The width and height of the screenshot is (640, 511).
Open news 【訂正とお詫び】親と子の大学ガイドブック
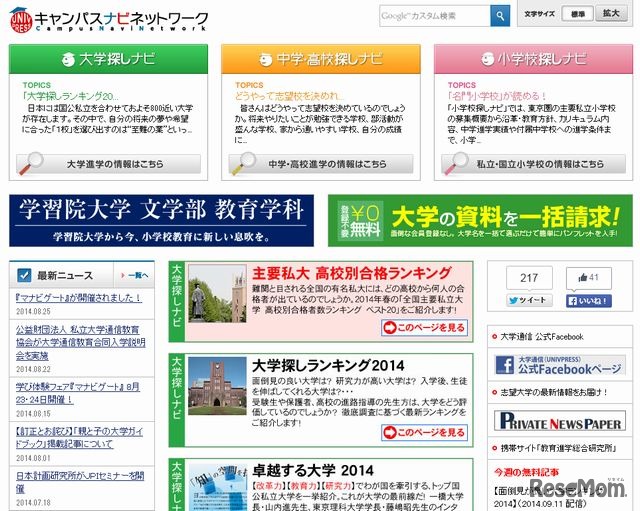[79, 438]
